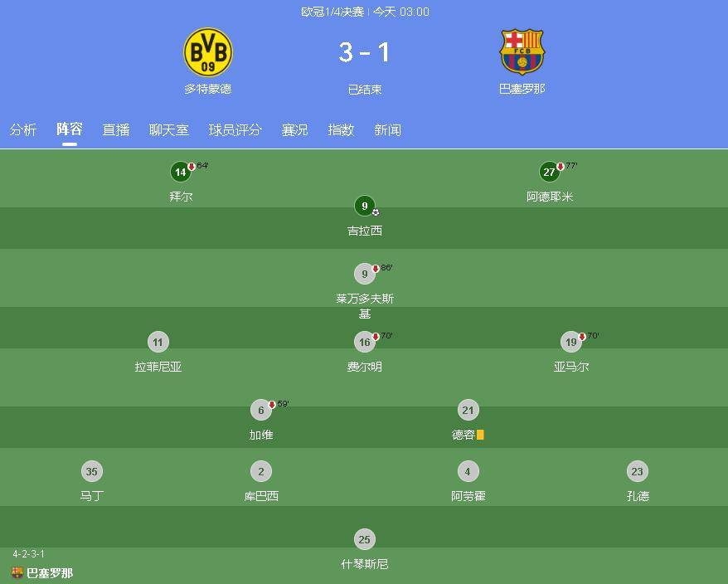Switch to the 分析 tab

(x=22, y=129)
